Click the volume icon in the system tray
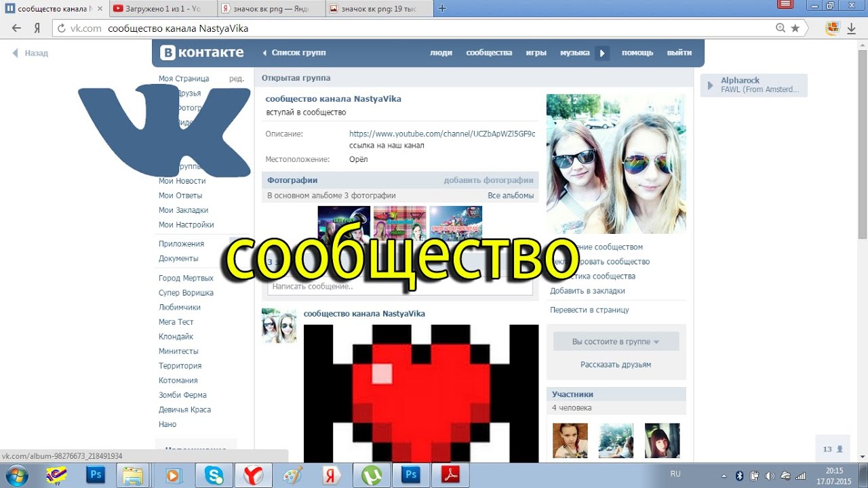This screenshot has height=488, width=868. [771, 475]
